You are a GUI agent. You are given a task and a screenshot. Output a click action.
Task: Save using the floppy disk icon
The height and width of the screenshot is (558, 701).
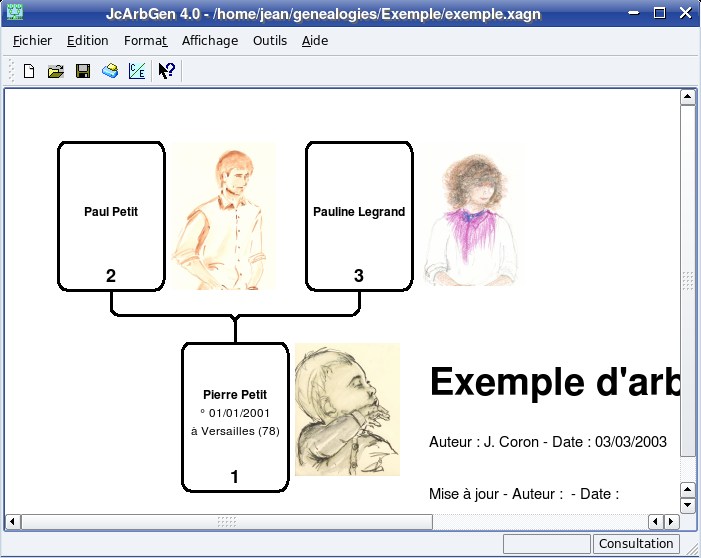tap(83, 71)
